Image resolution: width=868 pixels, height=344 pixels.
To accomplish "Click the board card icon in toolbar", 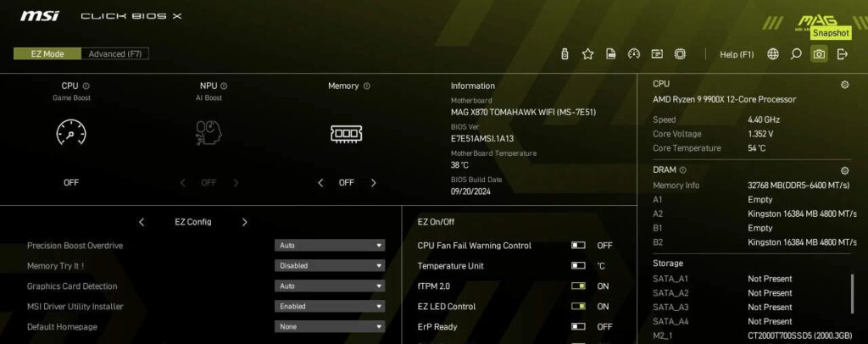I will pyautogui.click(x=657, y=54).
